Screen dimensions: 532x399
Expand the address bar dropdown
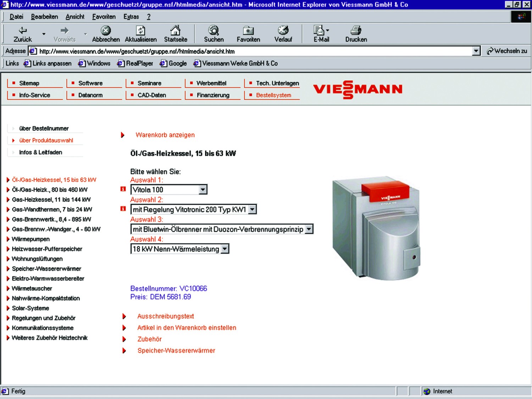476,51
